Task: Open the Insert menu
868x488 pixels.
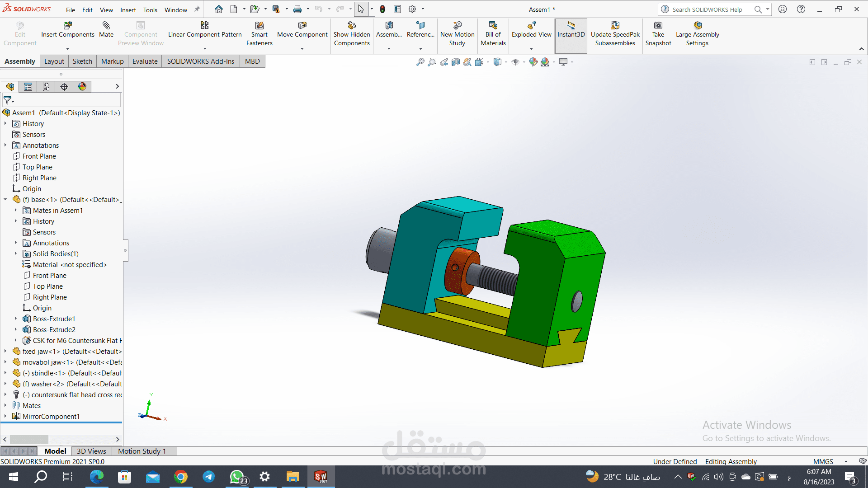Action: [128, 9]
